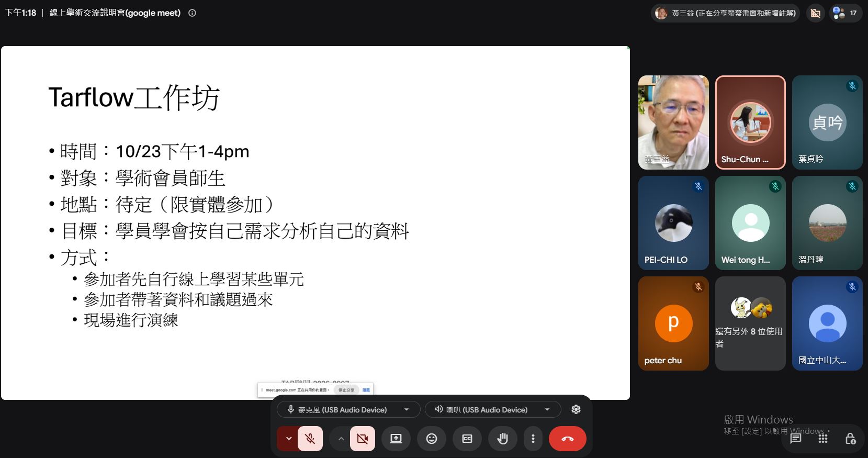Open activities grid icon
868x458 pixels.
pyautogui.click(x=823, y=438)
